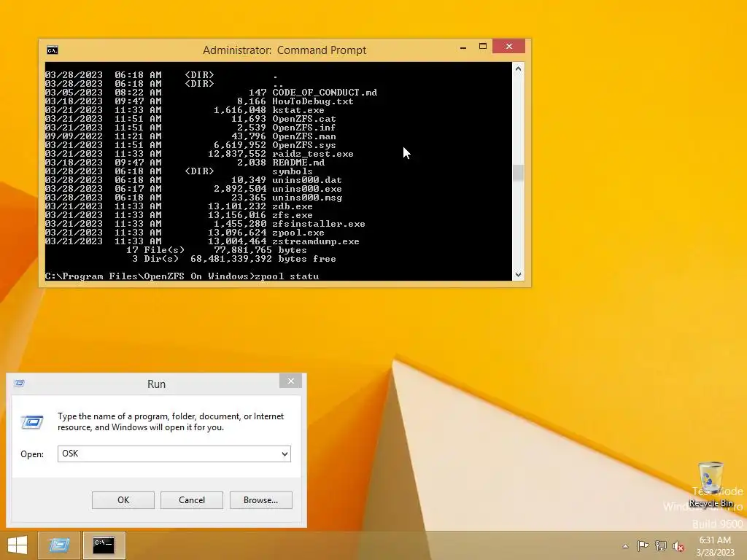The image size is (747, 560).
Task: Show hidden system tray icons
Action: click(625, 546)
